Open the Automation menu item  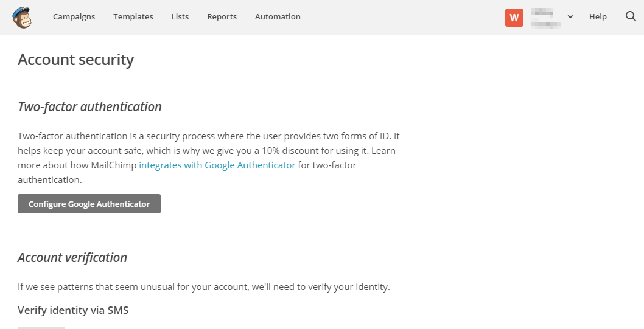click(x=278, y=17)
